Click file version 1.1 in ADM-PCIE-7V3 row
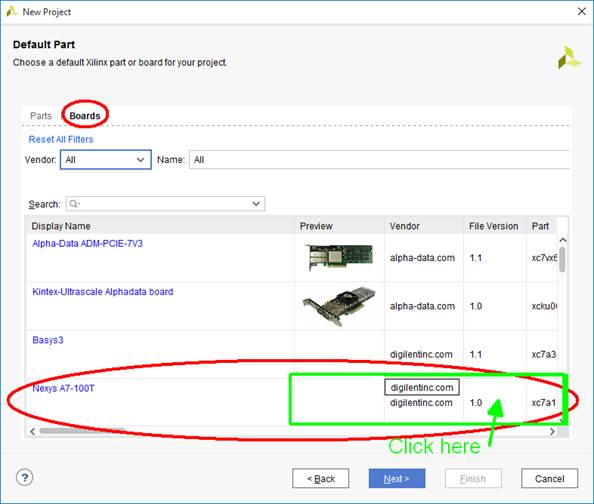Viewport: 594px width, 504px height. pyautogui.click(x=476, y=258)
